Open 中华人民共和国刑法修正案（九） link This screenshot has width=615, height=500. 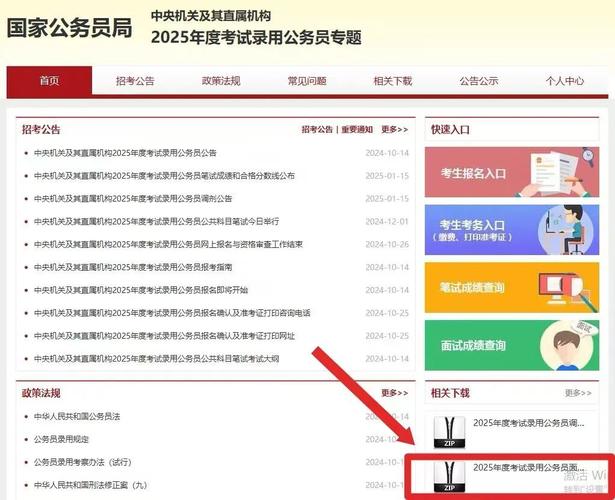[90, 485]
